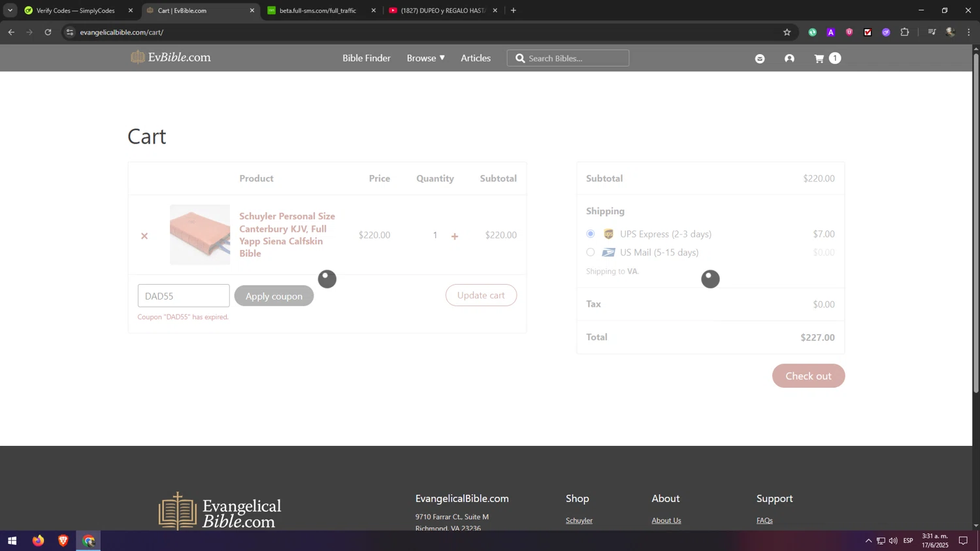The height and width of the screenshot is (551, 980).
Task: Click the Bible product thumbnail
Action: [200, 234]
